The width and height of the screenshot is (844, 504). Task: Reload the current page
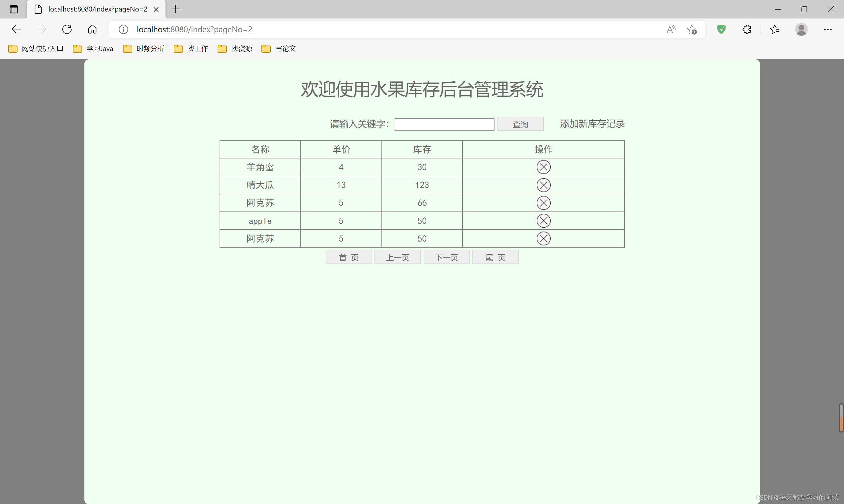click(67, 30)
